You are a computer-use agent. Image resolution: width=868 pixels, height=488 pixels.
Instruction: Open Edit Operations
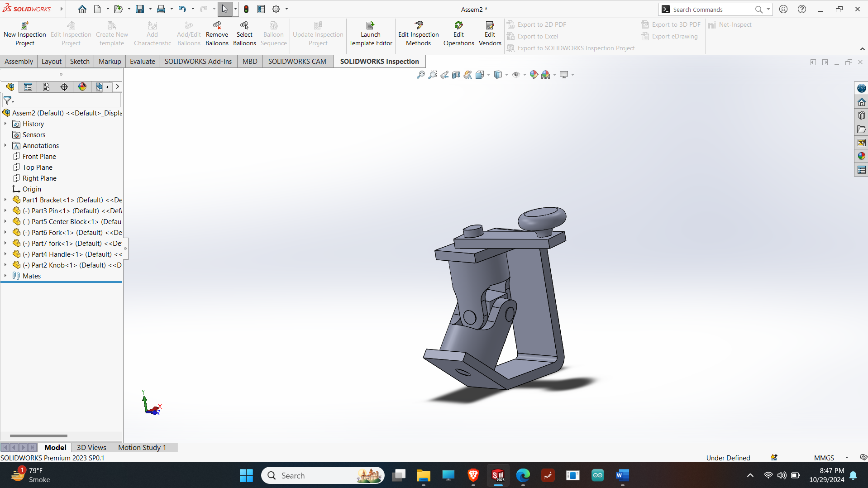[458, 34]
